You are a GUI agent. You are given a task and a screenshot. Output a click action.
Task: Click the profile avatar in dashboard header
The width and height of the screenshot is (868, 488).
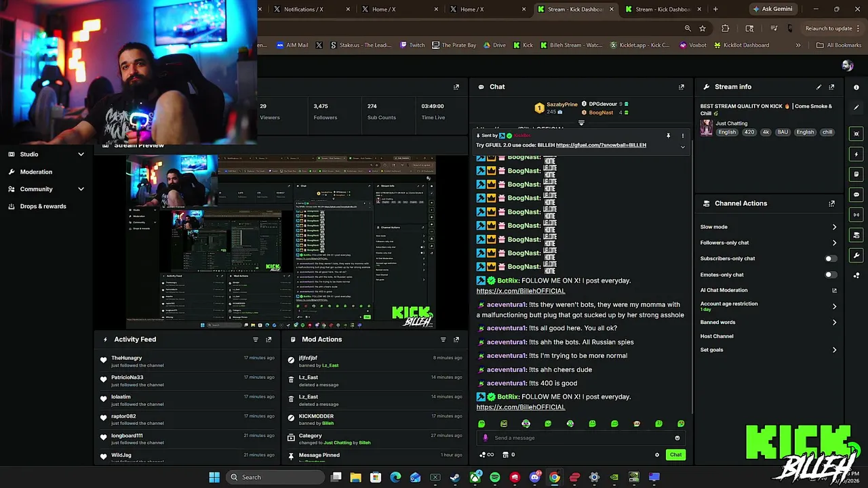[x=847, y=65]
